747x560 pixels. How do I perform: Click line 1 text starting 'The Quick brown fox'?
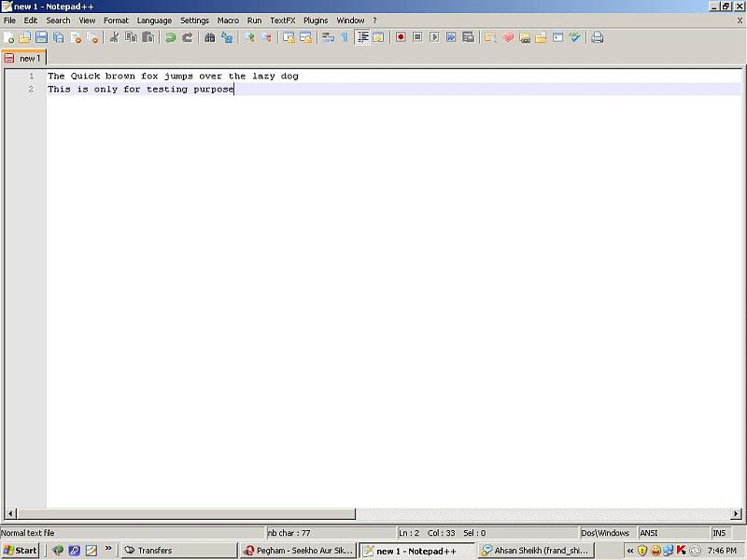pos(173,76)
